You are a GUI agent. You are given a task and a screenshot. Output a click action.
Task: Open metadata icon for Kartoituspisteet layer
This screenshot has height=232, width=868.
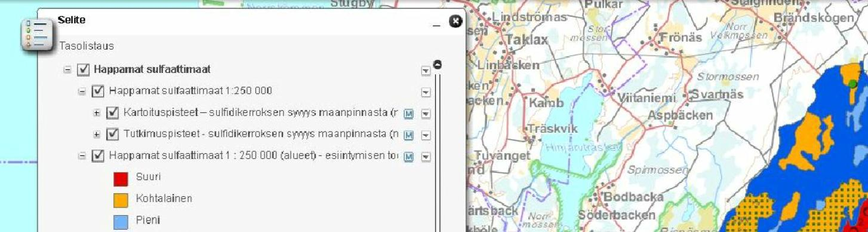click(409, 114)
